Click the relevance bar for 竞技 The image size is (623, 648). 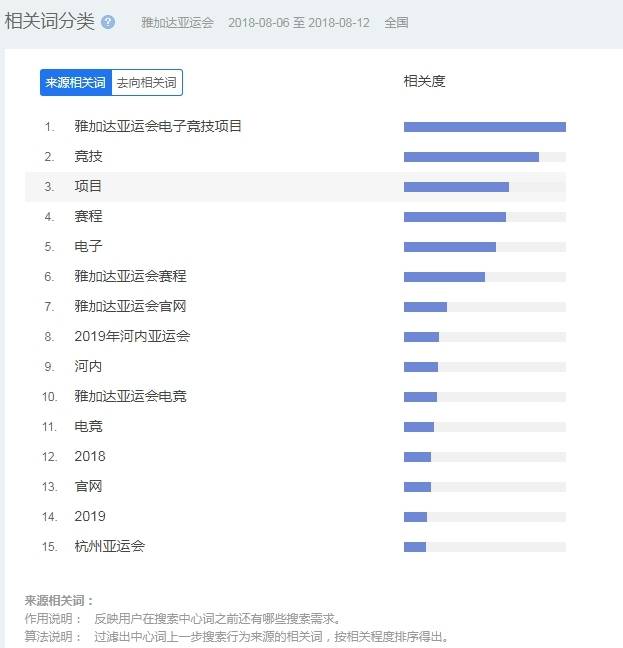(471, 157)
